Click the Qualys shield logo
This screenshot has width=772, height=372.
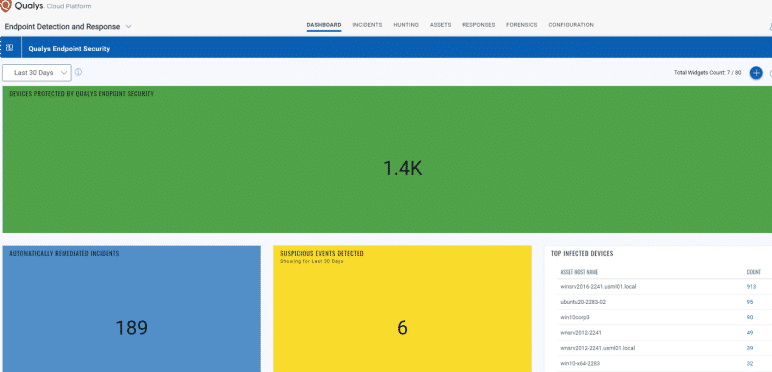5,6
